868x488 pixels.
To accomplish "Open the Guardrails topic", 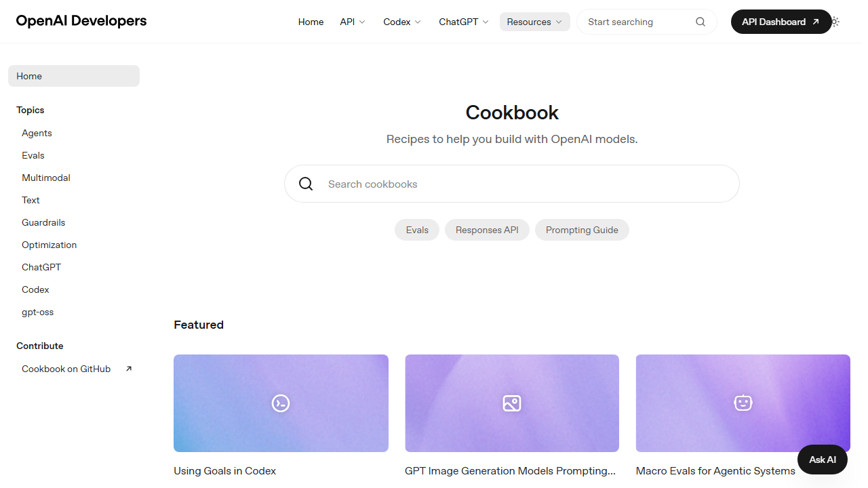I will click(x=43, y=222).
